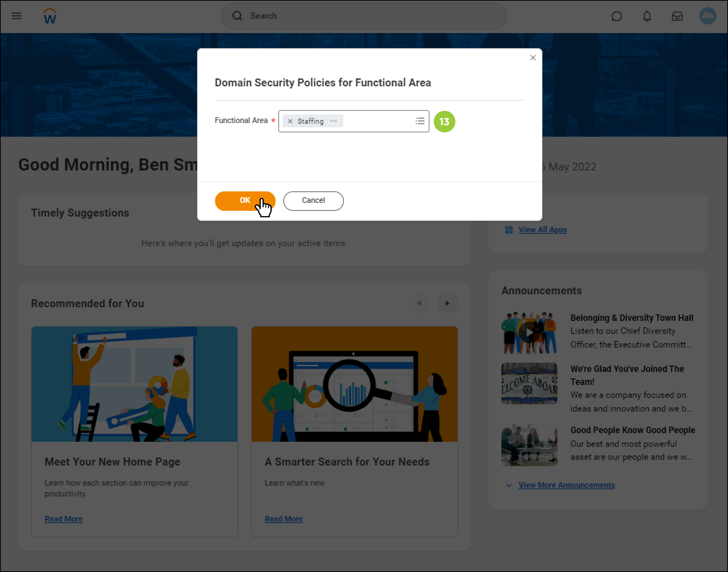
Task: Open related actions dots on Staffing
Action: click(x=334, y=121)
